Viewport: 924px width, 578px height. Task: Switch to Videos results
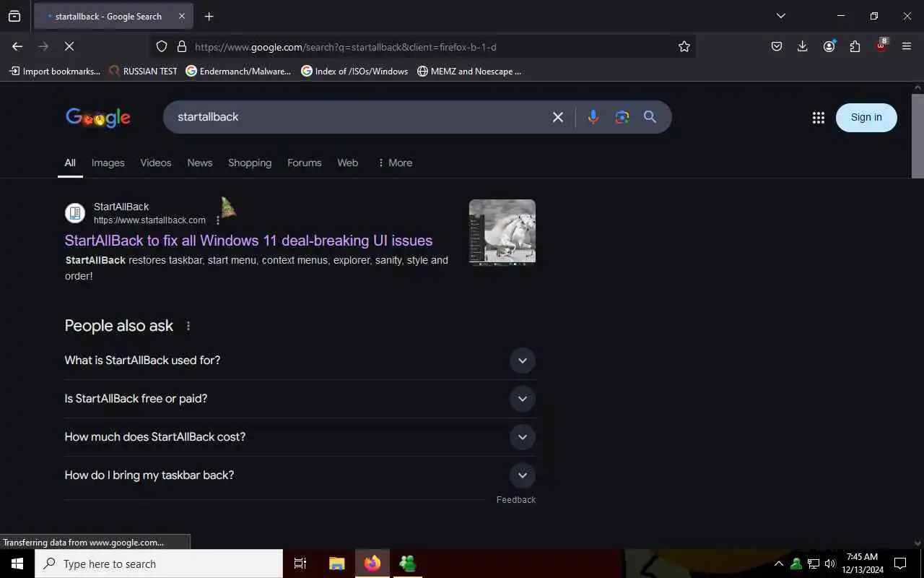click(155, 163)
